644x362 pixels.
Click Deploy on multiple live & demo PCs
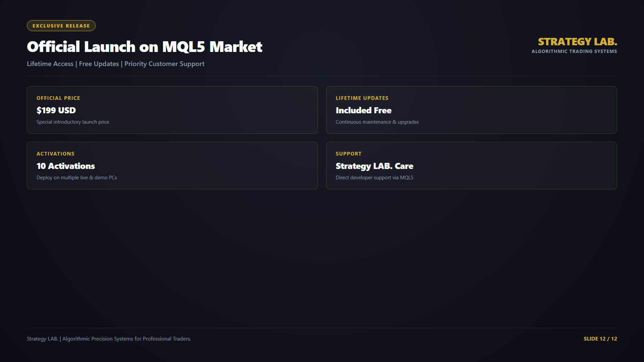[x=77, y=178]
